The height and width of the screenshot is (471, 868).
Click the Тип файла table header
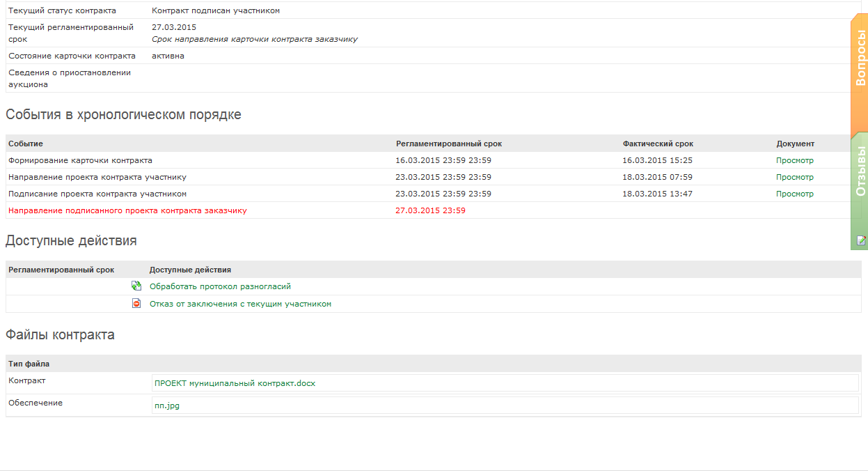[29, 364]
